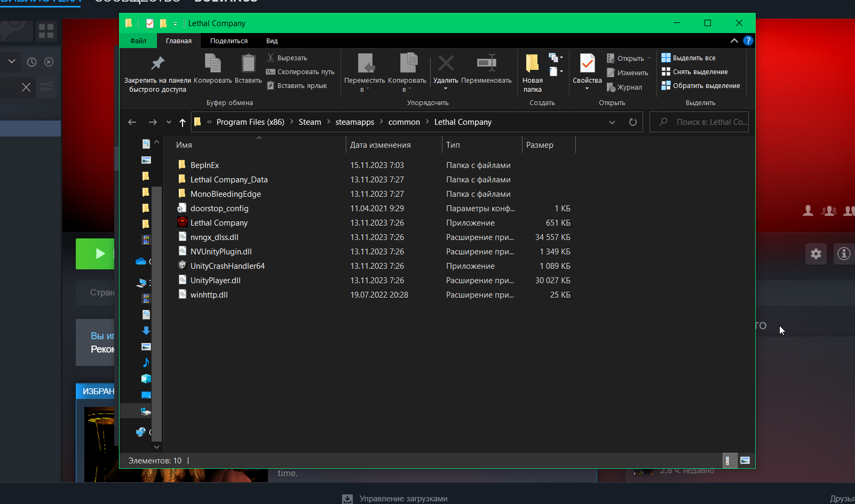Screen dimensions: 855x504
Task: Refresh the Lethal Company folder view
Action: click(x=633, y=122)
